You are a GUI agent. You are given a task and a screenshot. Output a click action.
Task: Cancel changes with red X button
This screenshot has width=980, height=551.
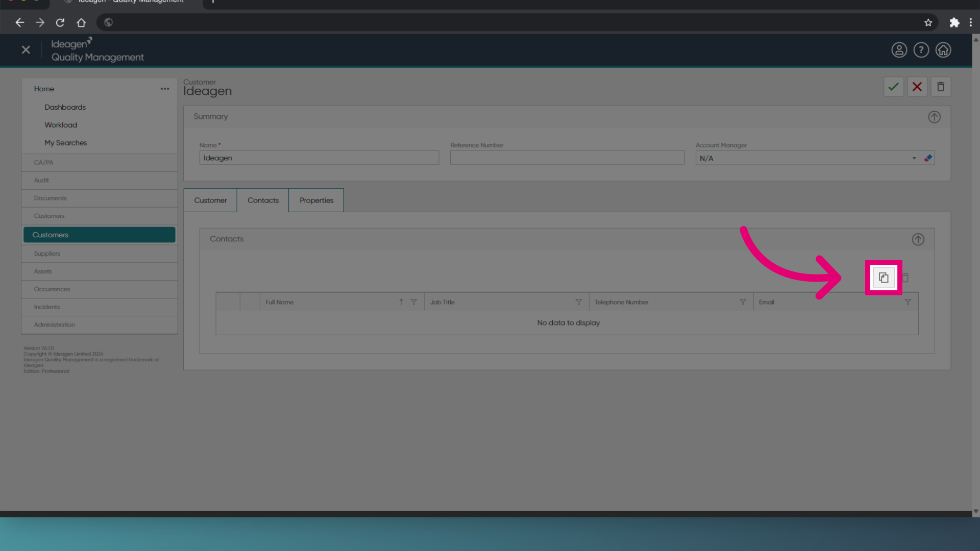(917, 87)
